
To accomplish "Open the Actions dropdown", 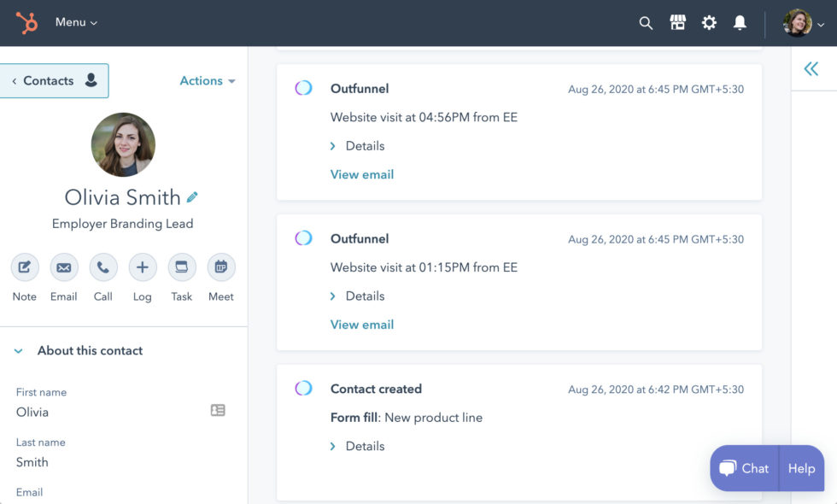I will point(206,80).
